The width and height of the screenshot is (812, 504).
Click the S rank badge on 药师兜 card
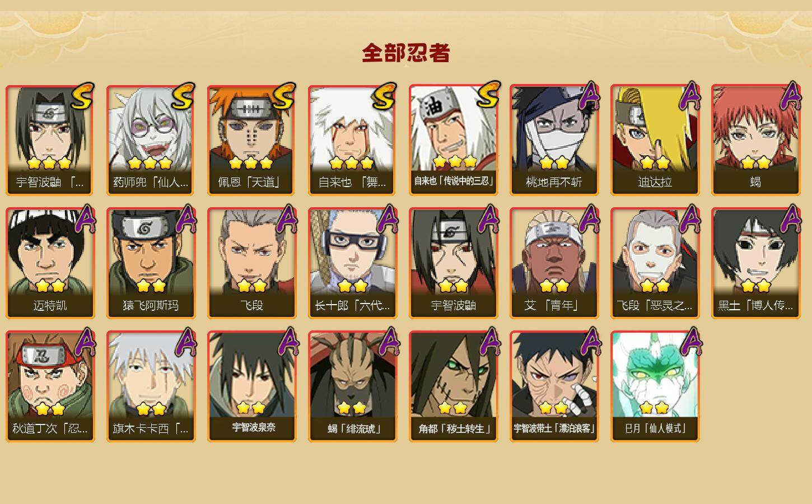[x=183, y=97]
